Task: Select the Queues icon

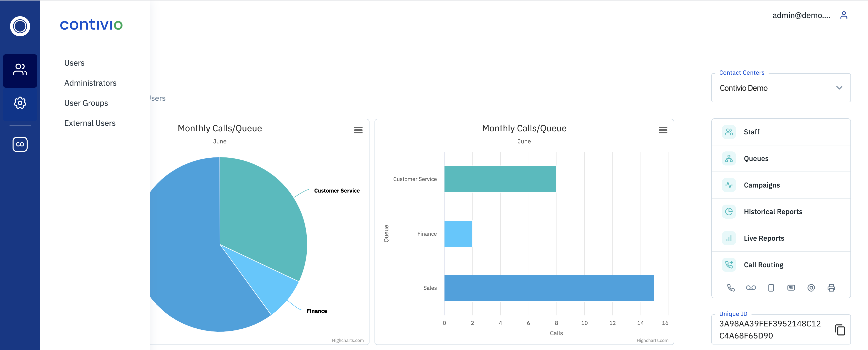Action: click(x=729, y=158)
